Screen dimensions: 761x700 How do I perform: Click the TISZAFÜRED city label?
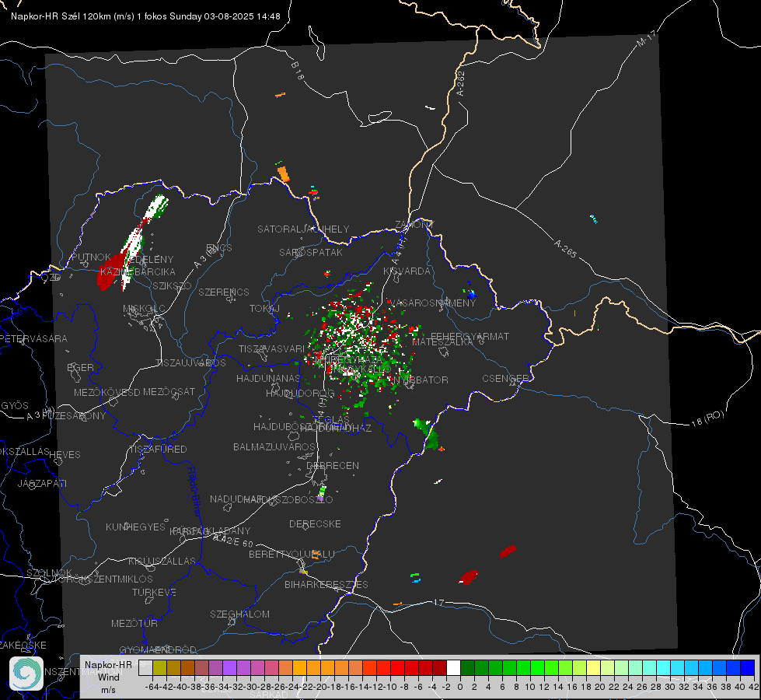(x=159, y=450)
